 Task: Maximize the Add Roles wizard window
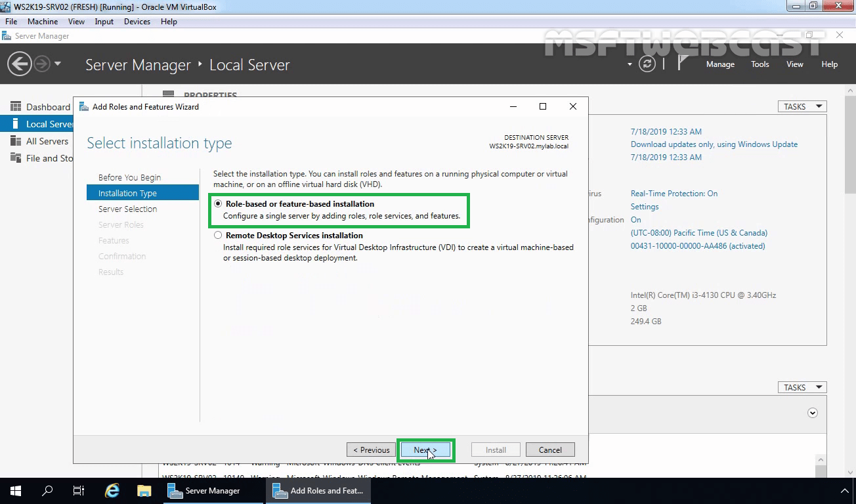543,106
